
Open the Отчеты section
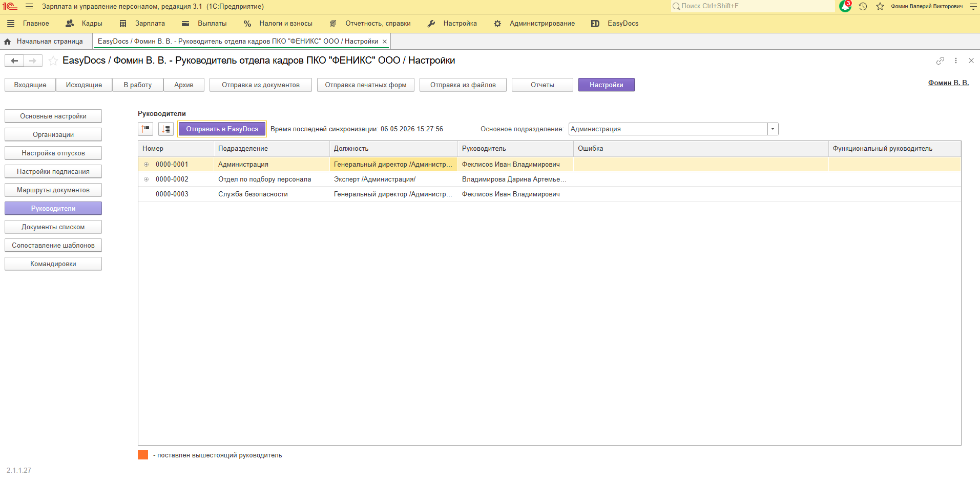click(x=543, y=85)
